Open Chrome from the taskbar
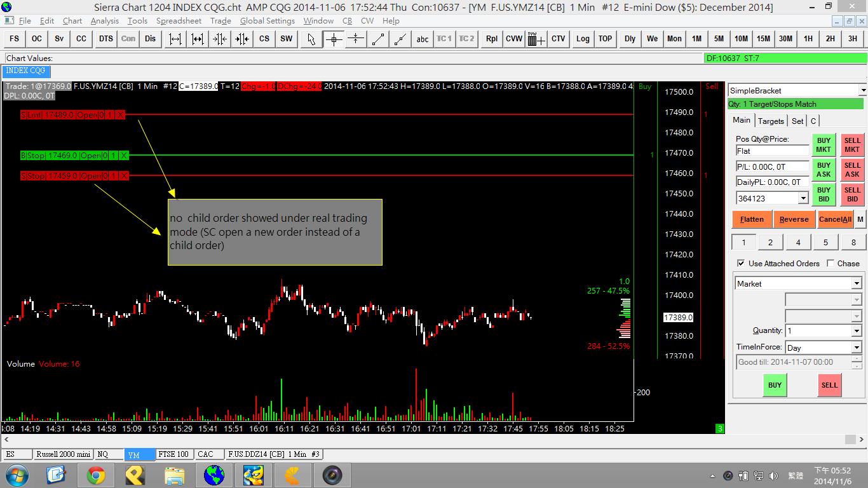 96,475
